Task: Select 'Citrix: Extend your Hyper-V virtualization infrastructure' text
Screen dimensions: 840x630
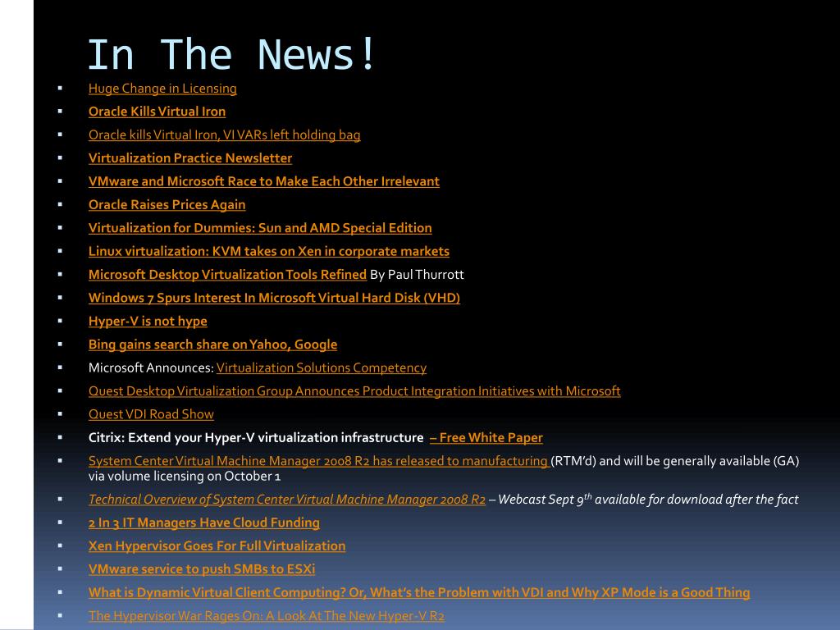Action: (x=256, y=438)
